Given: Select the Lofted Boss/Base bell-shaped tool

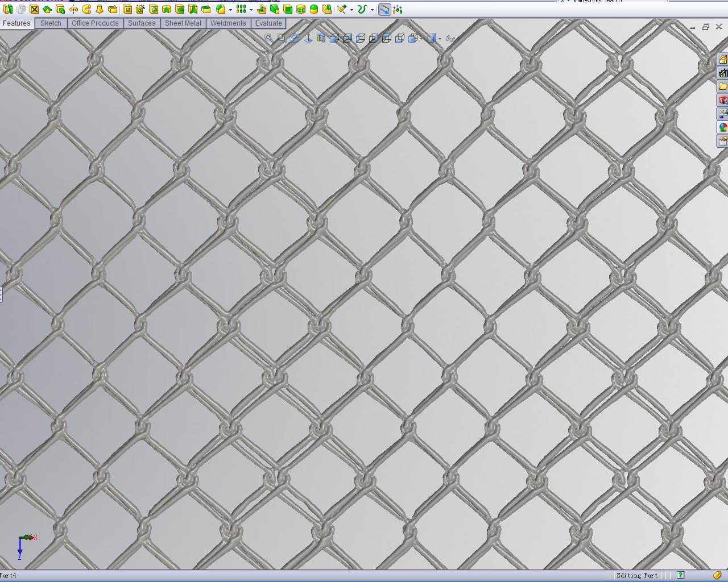Looking at the screenshot, I should point(100,9).
